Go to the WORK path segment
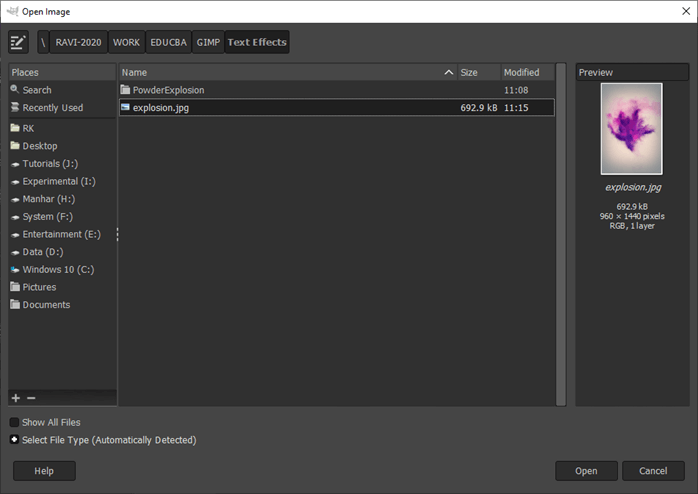The height and width of the screenshot is (494, 698). (126, 42)
